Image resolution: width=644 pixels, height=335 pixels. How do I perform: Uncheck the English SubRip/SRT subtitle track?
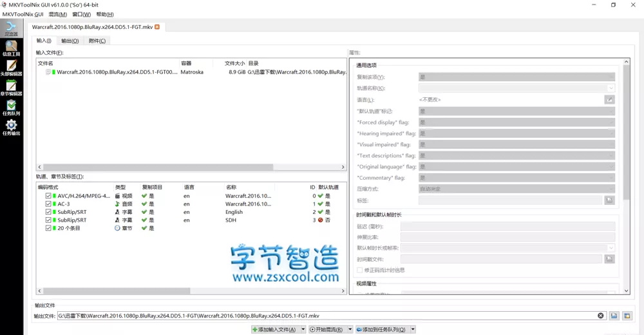(x=48, y=212)
